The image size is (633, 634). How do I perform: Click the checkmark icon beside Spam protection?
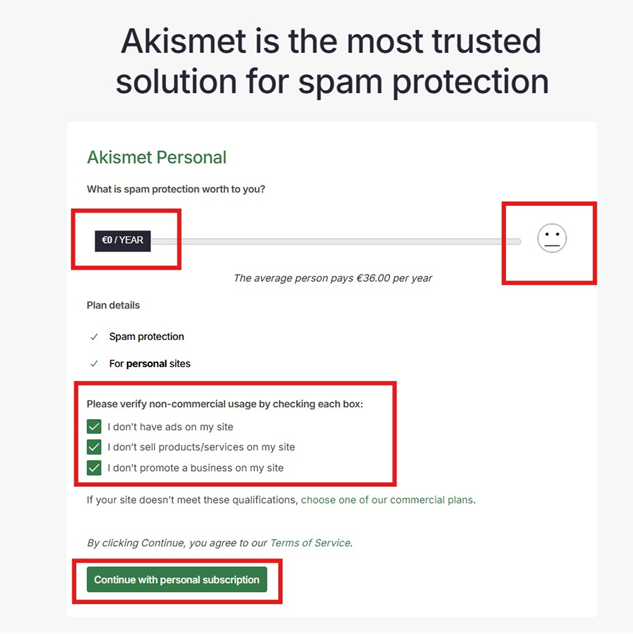[94, 337]
